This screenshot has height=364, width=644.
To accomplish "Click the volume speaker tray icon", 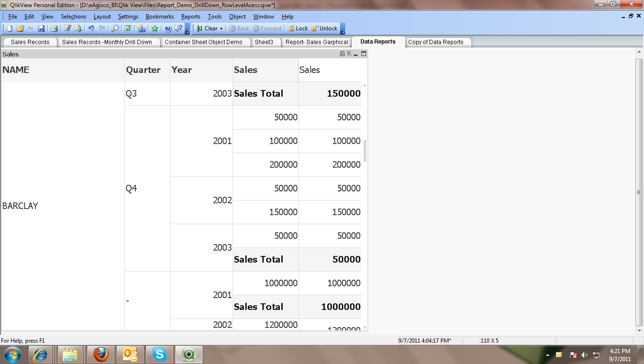I will (584, 355).
